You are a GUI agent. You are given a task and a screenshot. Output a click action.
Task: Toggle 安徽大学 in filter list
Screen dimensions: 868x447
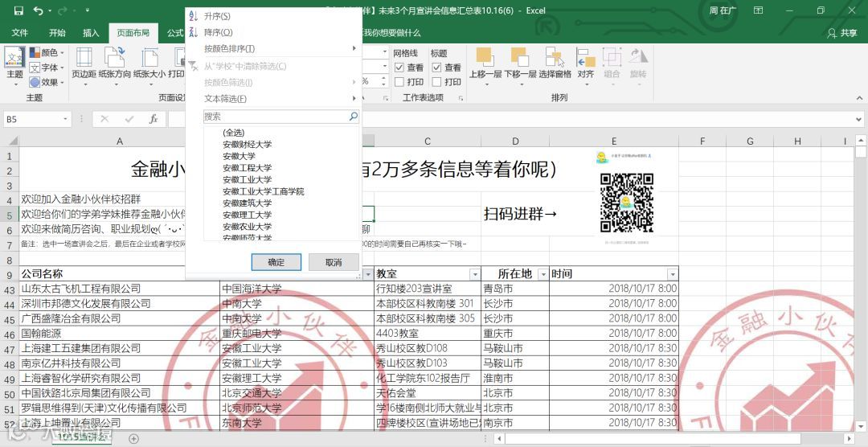pos(240,156)
